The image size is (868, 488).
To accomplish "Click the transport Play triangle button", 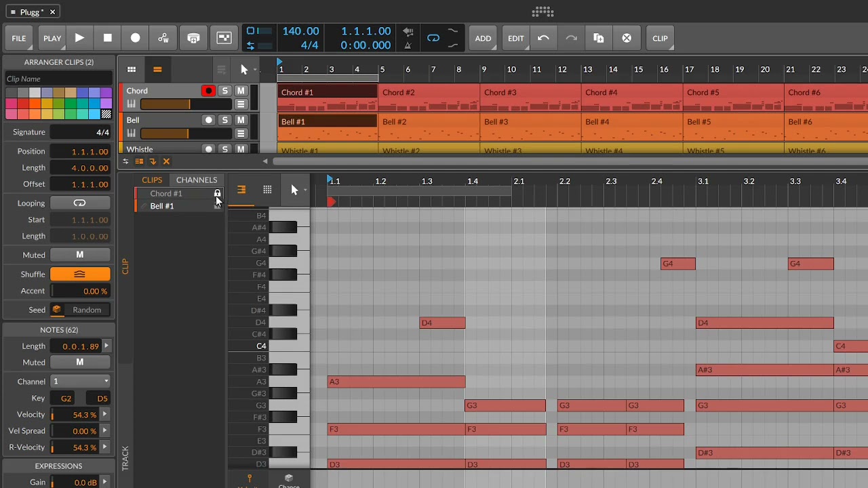I will click(79, 39).
